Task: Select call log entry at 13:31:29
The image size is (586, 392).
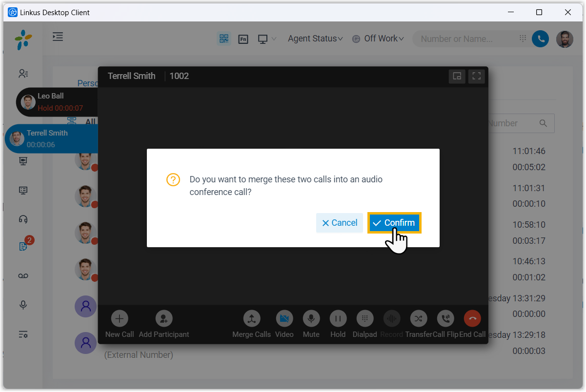Action: (517, 298)
